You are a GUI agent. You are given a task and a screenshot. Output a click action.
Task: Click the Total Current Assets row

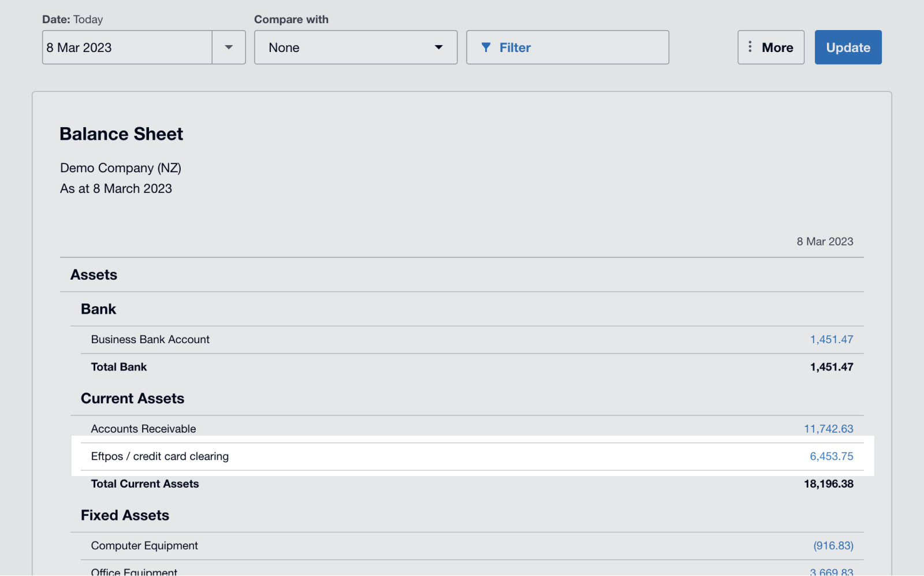click(144, 484)
